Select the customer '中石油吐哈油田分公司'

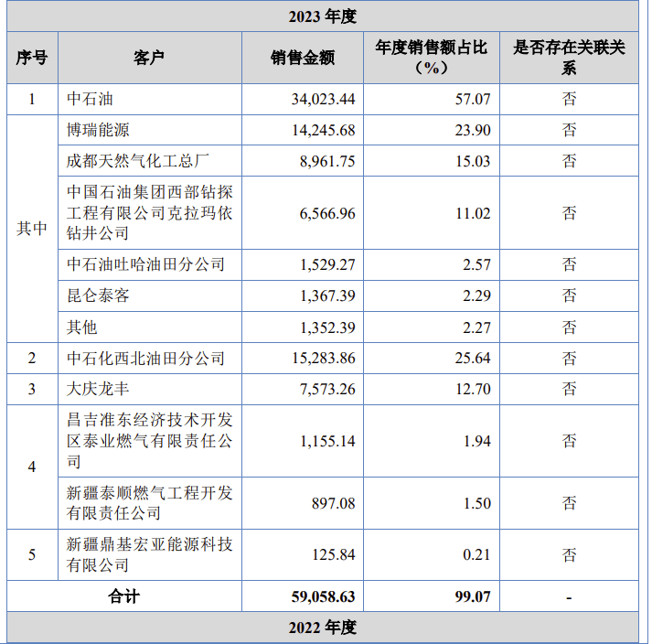146,264
